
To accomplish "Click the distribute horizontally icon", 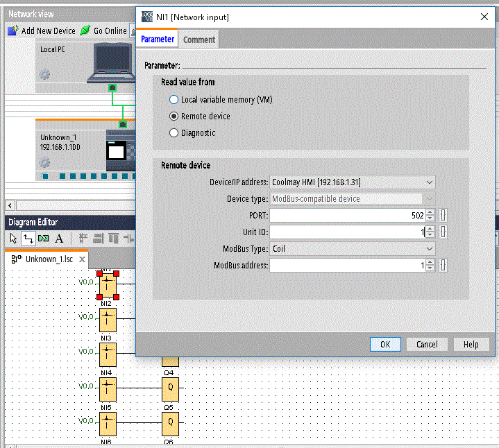I will [129, 238].
